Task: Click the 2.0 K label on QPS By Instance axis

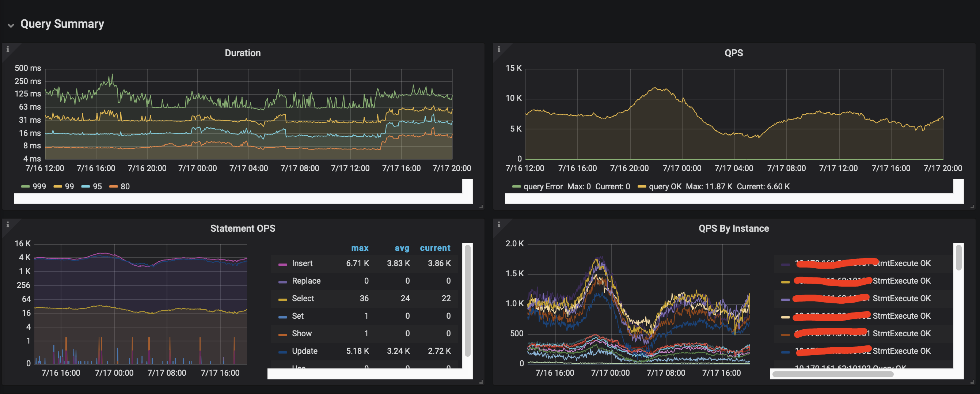Action: click(x=514, y=244)
